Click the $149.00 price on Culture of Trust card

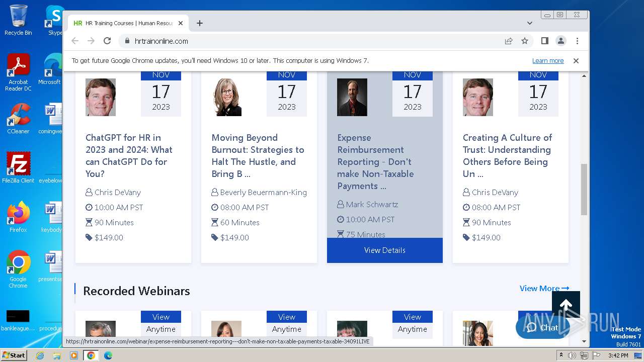(486, 238)
